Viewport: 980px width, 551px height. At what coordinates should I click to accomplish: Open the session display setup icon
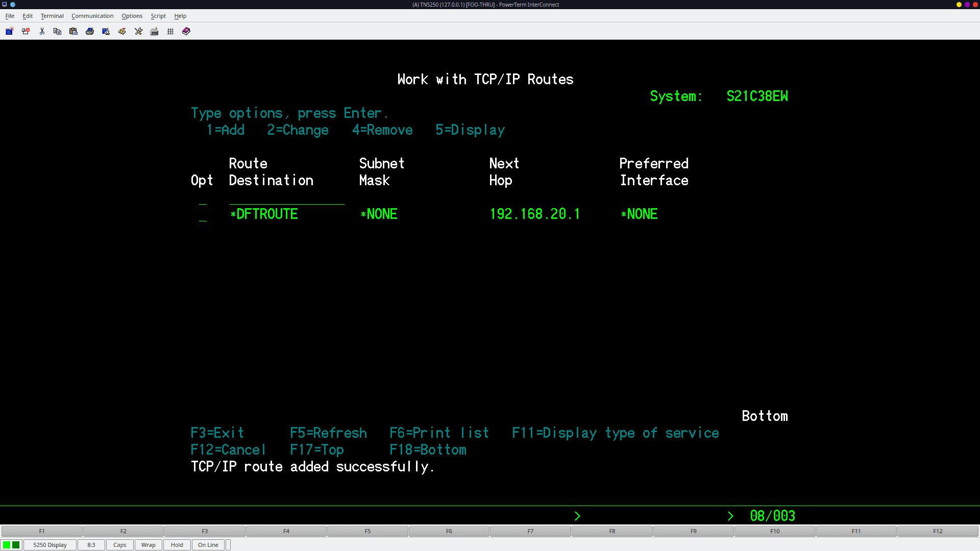[106, 31]
